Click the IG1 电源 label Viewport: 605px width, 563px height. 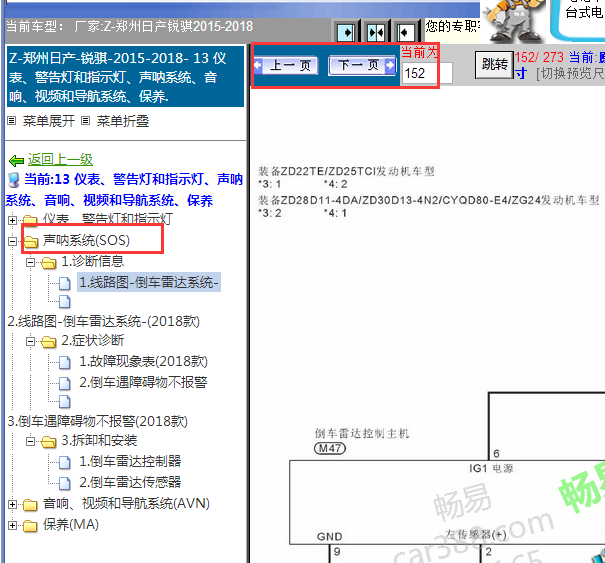[491, 468]
